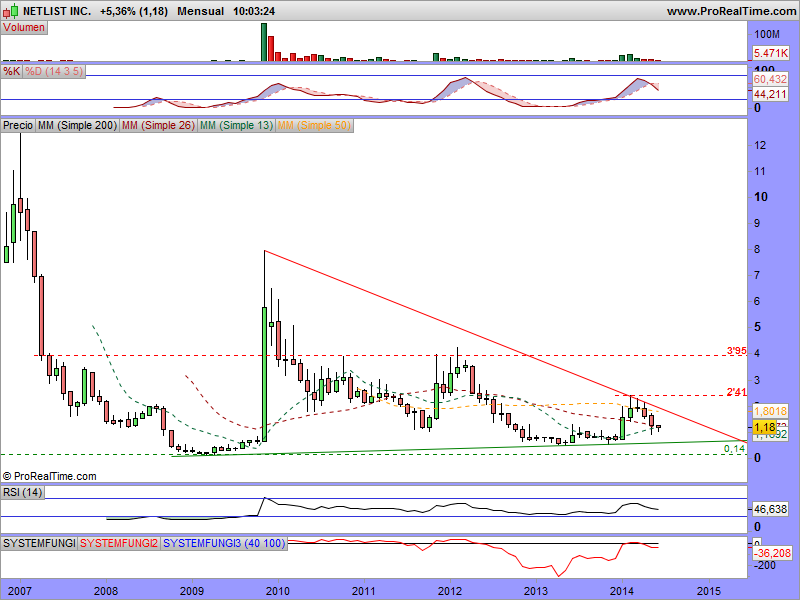Click the 2014 label on time axis
The image size is (800, 600).
622,591
